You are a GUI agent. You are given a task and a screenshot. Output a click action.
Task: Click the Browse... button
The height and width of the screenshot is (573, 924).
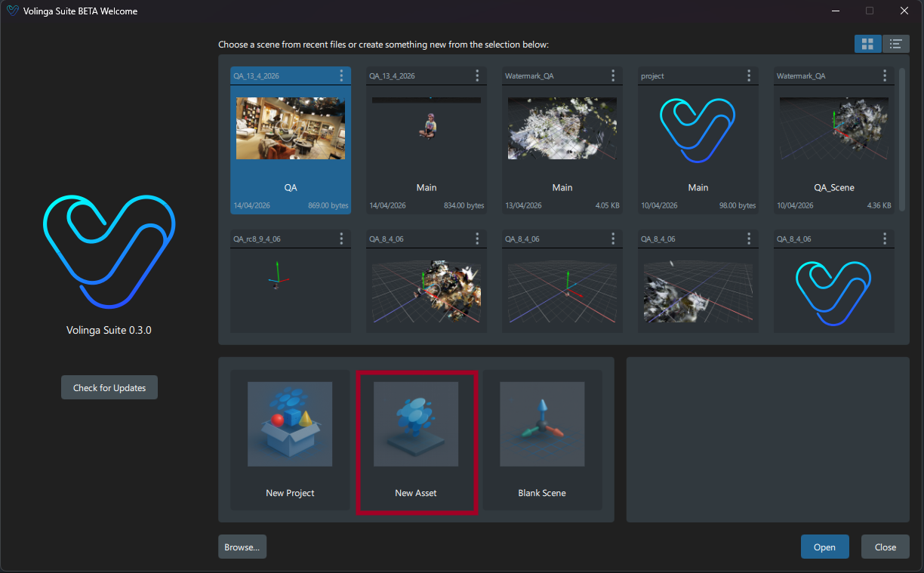(x=242, y=547)
